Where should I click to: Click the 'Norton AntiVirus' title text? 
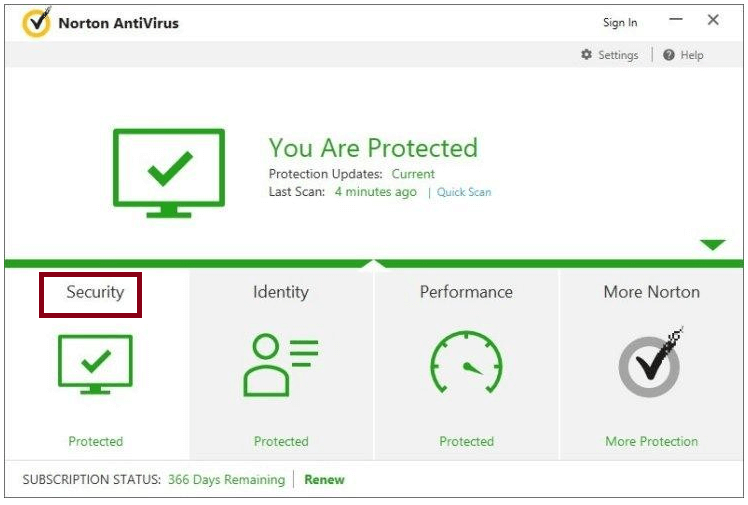pos(118,23)
